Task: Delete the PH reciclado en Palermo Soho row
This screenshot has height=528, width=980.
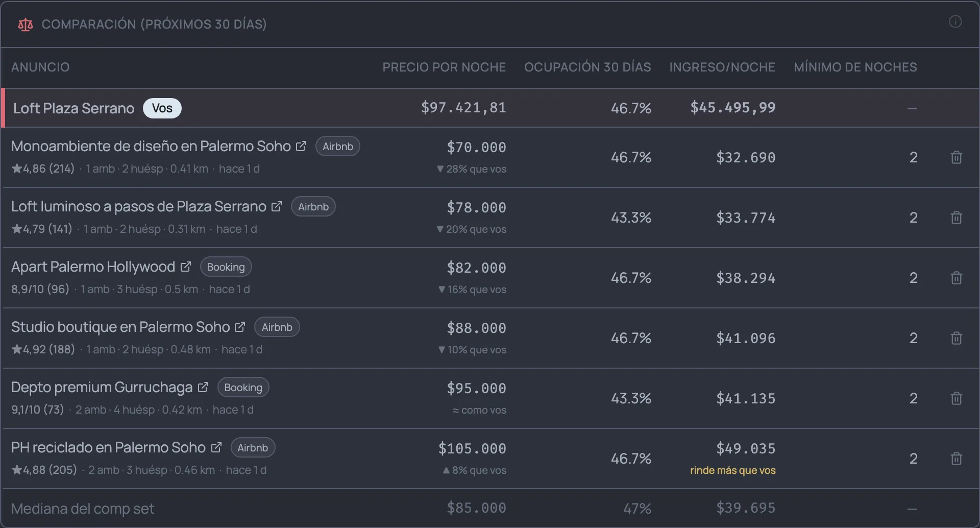Action: click(956, 459)
